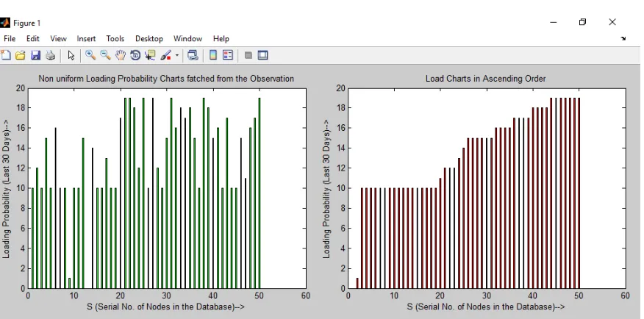This screenshot has height=319, width=644.
Task: Activate the Data Cursor tool
Action: click(150, 55)
